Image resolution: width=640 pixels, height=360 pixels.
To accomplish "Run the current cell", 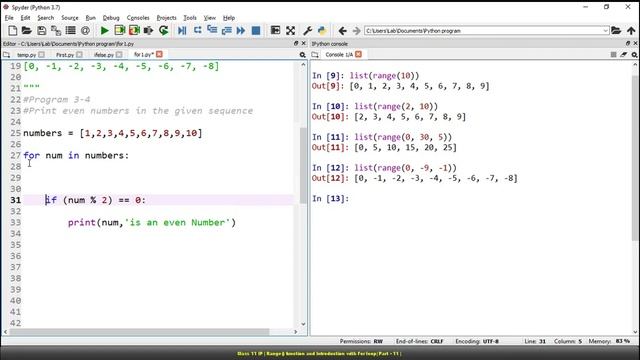I will [120, 31].
